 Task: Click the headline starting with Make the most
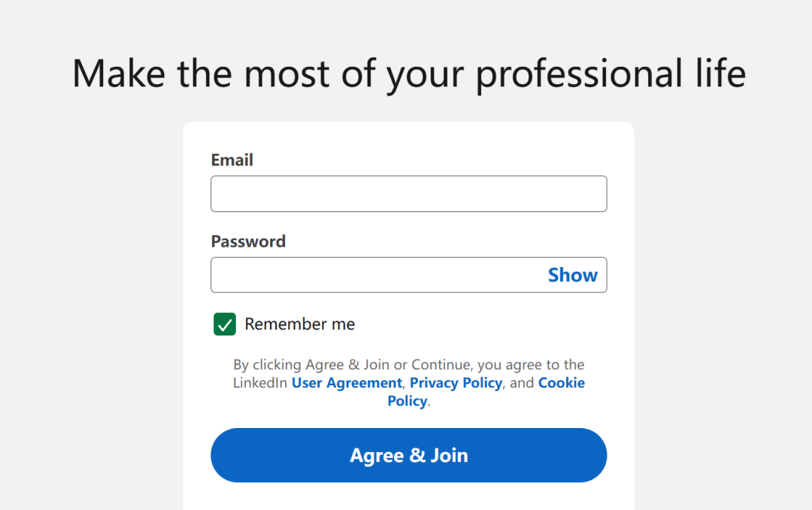[x=408, y=74]
